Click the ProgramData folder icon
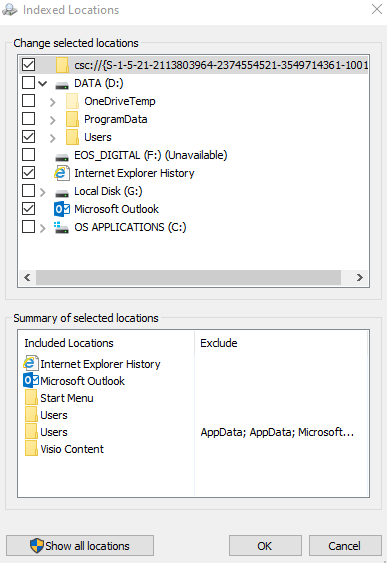This screenshot has height=563, width=387. [72, 119]
